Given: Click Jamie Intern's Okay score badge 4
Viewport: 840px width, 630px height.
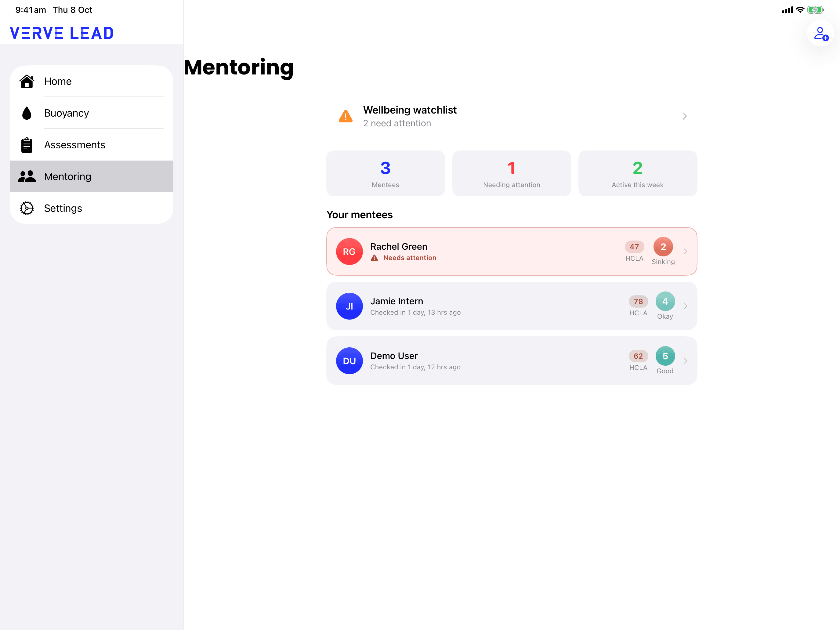Looking at the screenshot, I should point(665,302).
